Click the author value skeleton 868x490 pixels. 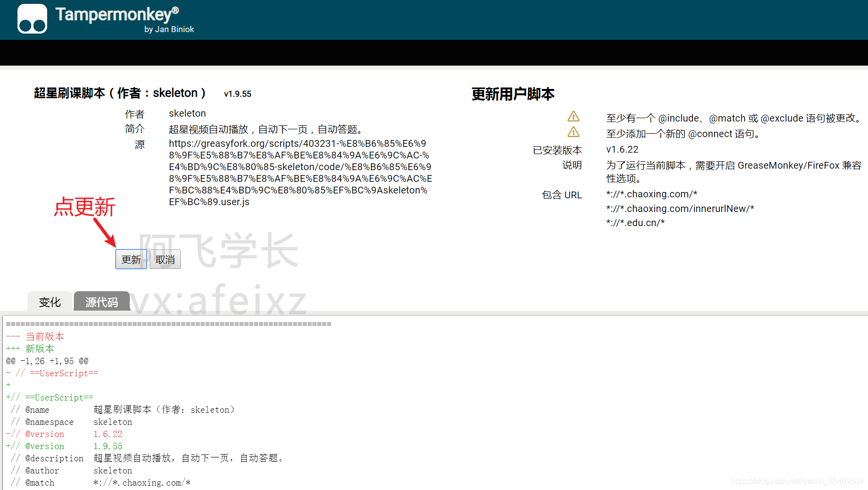(x=188, y=113)
